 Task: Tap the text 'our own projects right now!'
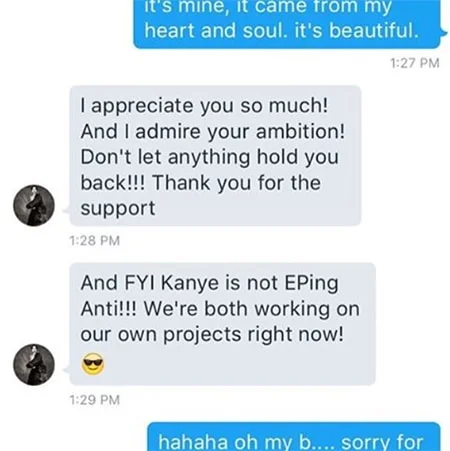[x=212, y=334]
